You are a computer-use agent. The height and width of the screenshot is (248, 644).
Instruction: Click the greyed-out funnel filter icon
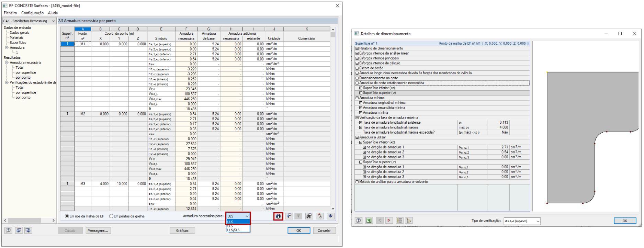pos(298,216)
